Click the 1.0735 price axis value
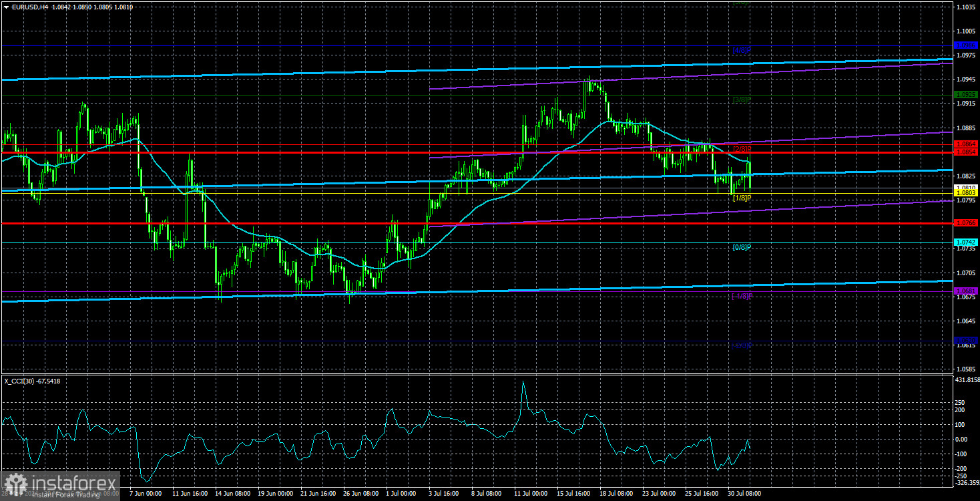 click(966, 248)
